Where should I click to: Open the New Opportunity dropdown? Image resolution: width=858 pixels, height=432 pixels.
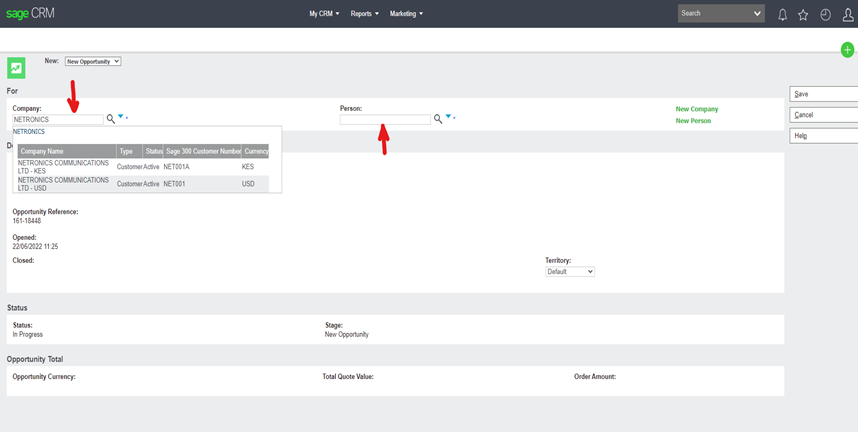click(x=93, y=61)
